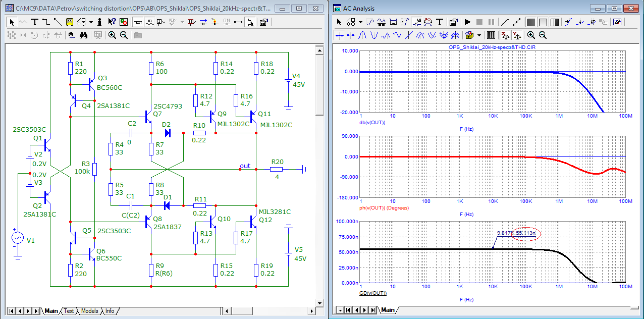Open the Help mode pointer tool
Image resolution: width=644 pixels, height=319 pixels.
click(x=112, y=22)
